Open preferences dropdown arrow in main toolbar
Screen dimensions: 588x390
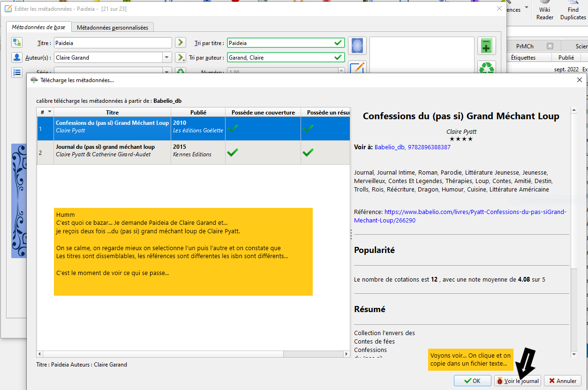[527, 7]
